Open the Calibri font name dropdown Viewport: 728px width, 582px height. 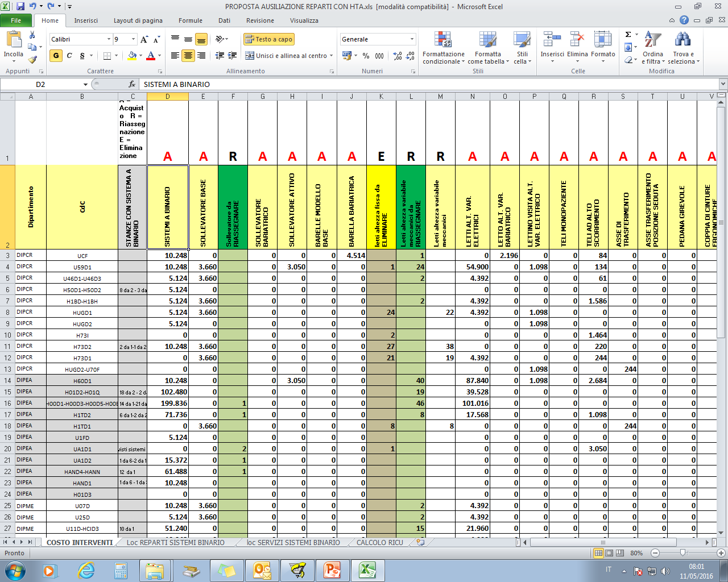(109, 39)
